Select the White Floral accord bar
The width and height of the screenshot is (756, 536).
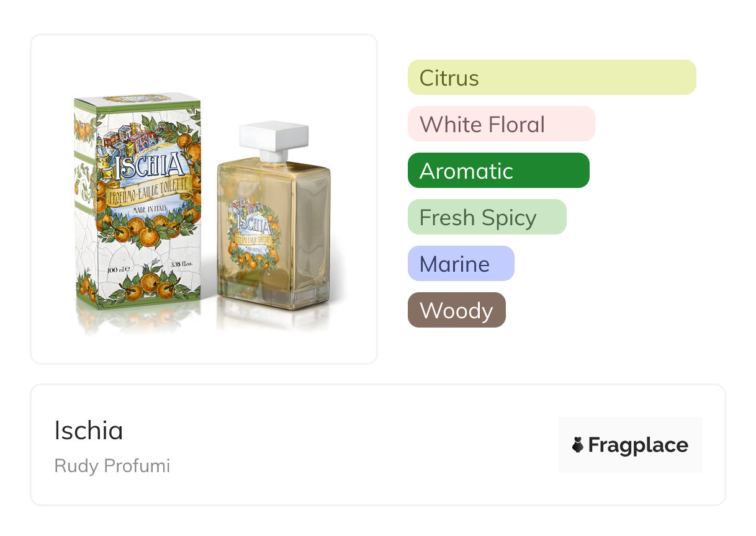[501, 124]
